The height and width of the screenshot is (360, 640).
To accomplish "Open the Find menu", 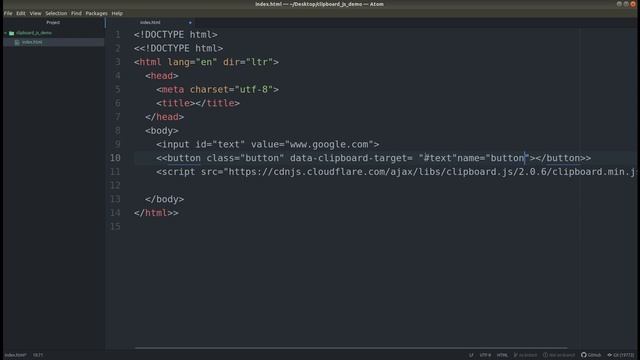I will click(x=76, y=13).
